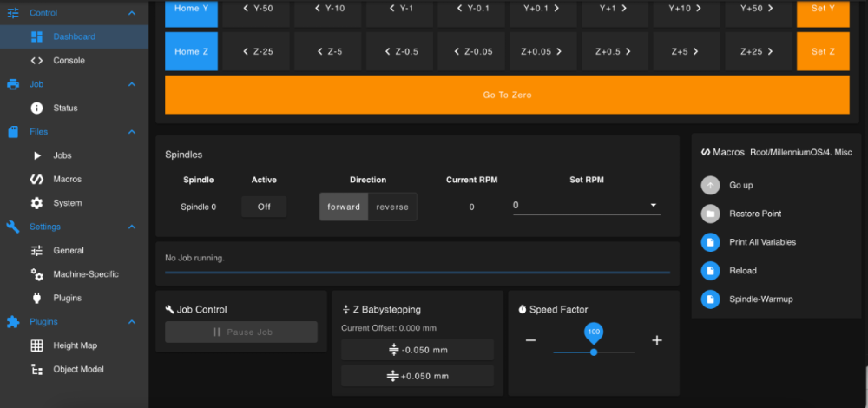Babystep Z by +0.050 mm
Screen dimensions: 868x408
[x=418, y=376]
